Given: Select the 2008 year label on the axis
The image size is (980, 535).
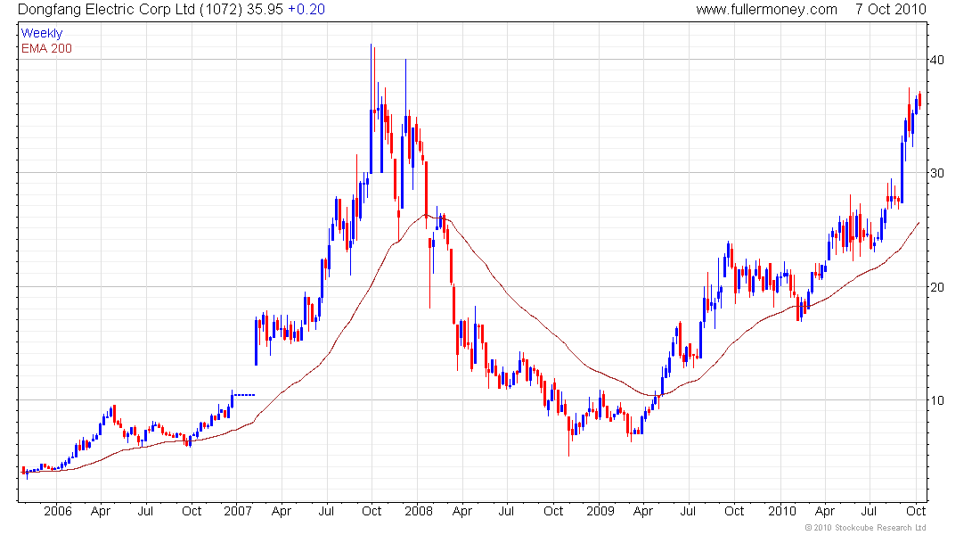Looking at the screenshot, I should 418,511.
